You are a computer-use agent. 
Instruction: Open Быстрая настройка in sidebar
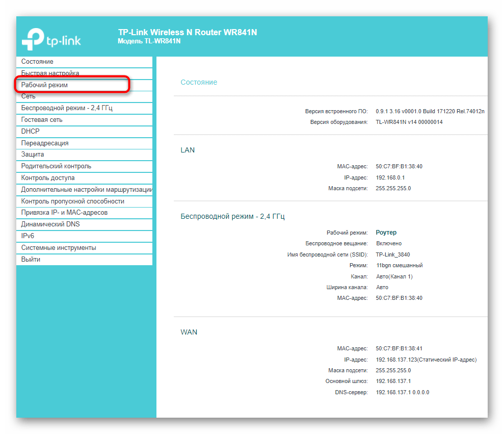(x=84, y=73)
